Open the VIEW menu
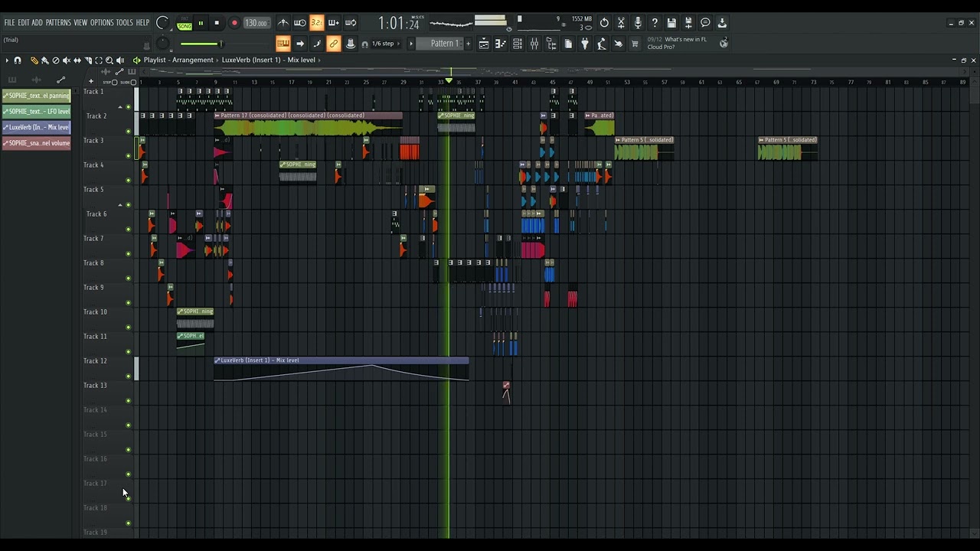The height and width of the screenshot is (551, 980). coord(80,23)
